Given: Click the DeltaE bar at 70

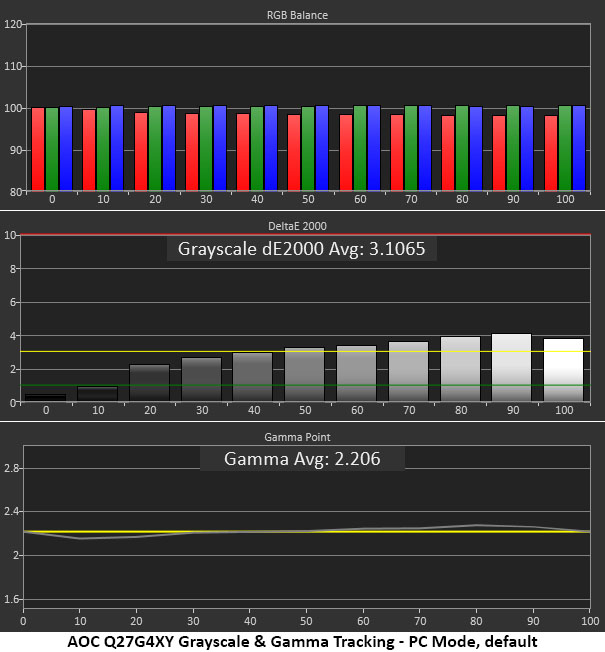Looking at the screenshot, I should 408,372.
